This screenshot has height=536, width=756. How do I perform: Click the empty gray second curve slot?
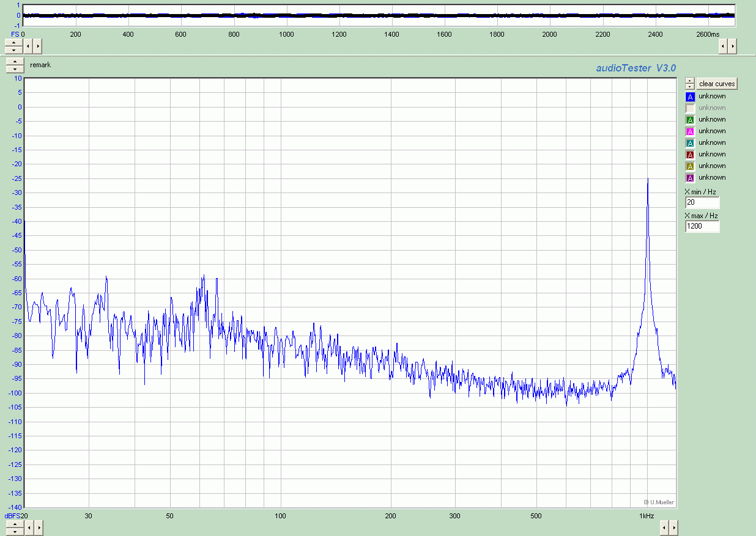tap(690, 108)
